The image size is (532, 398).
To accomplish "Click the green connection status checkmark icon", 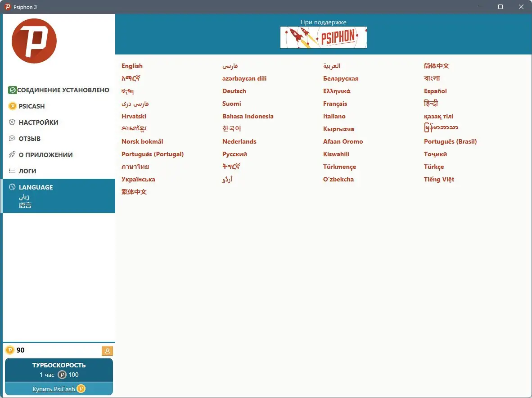I will tap(13, 90).
